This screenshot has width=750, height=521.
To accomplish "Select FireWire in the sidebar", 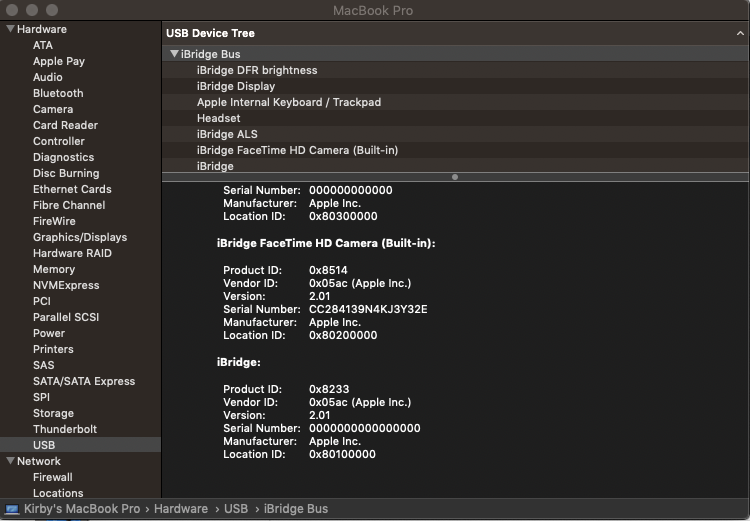I will click(54, 221).
